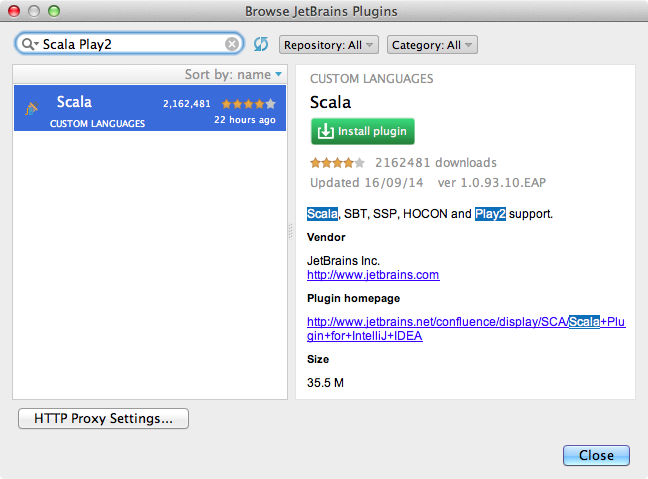
Task: Click the 'Scala' title in details panel
Action: click(330, 102)
